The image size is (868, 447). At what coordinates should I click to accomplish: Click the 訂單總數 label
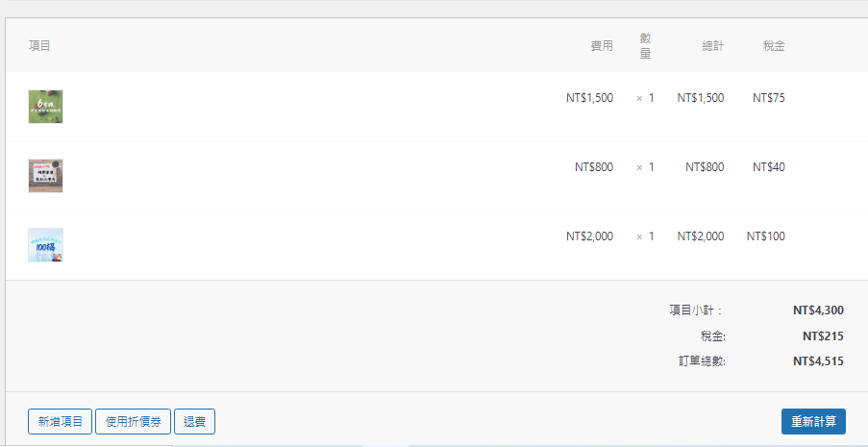[x=702, y=361]
